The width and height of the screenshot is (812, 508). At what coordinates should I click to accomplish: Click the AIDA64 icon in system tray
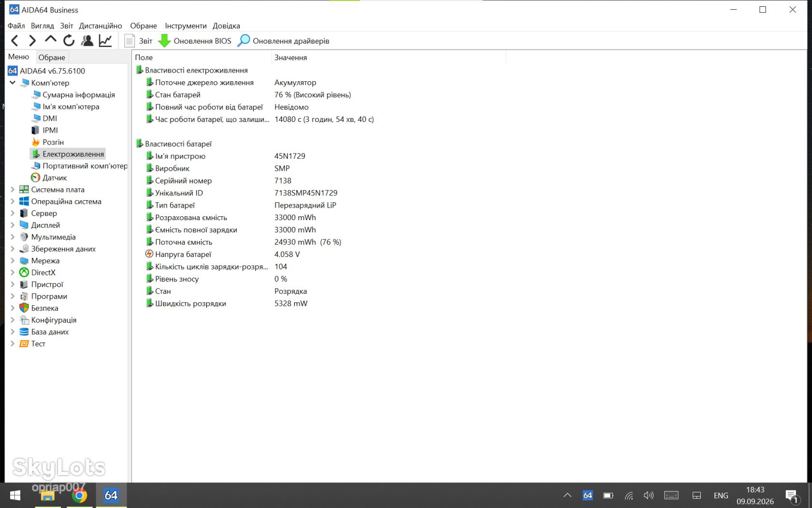tap(588, 495)
